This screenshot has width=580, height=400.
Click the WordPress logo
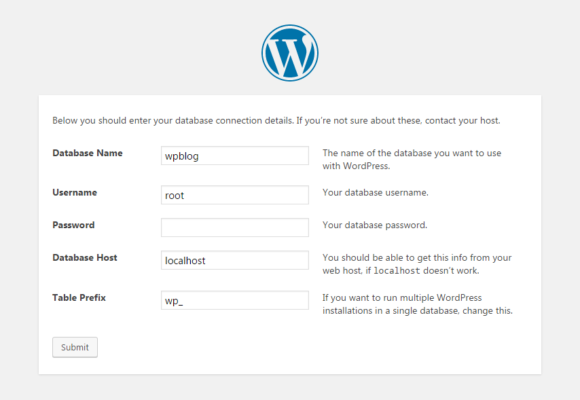click(290, 53)
